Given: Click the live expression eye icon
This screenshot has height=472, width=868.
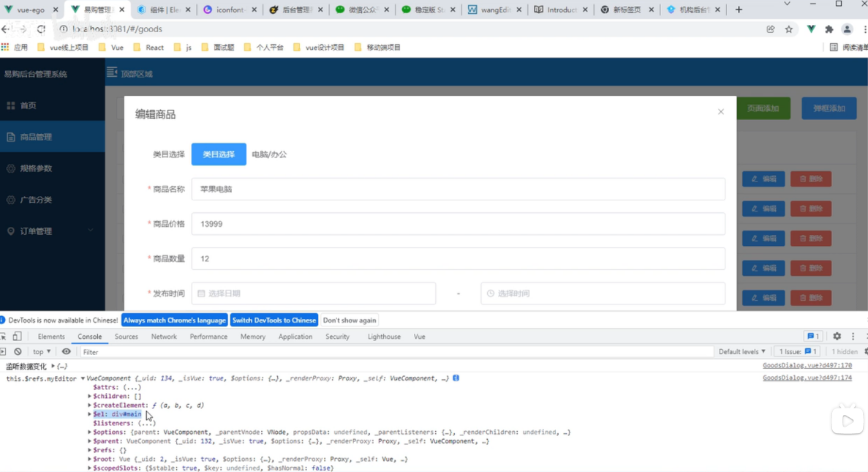Looking at the screenshot, I should pos(67,351).
